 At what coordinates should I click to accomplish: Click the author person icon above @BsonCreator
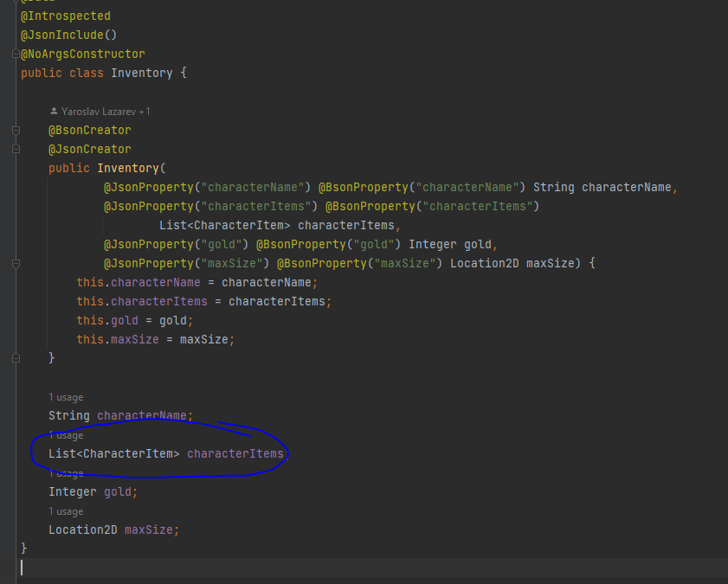54,111
